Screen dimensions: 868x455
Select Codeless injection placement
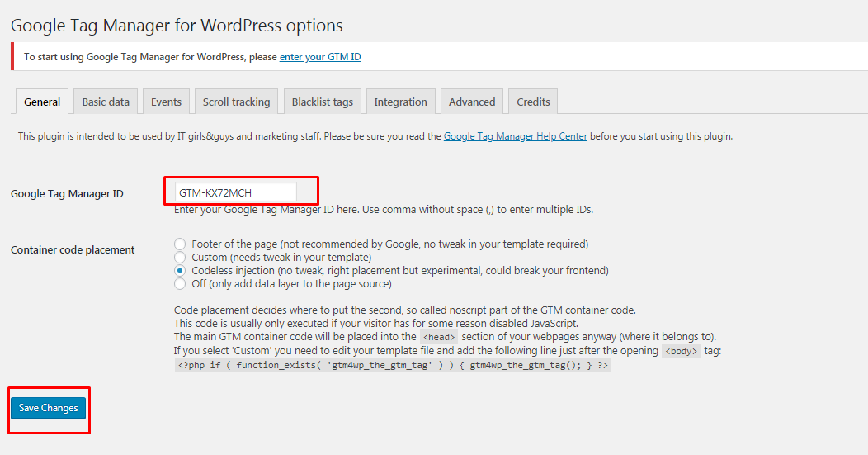click(x=180, y=271)
